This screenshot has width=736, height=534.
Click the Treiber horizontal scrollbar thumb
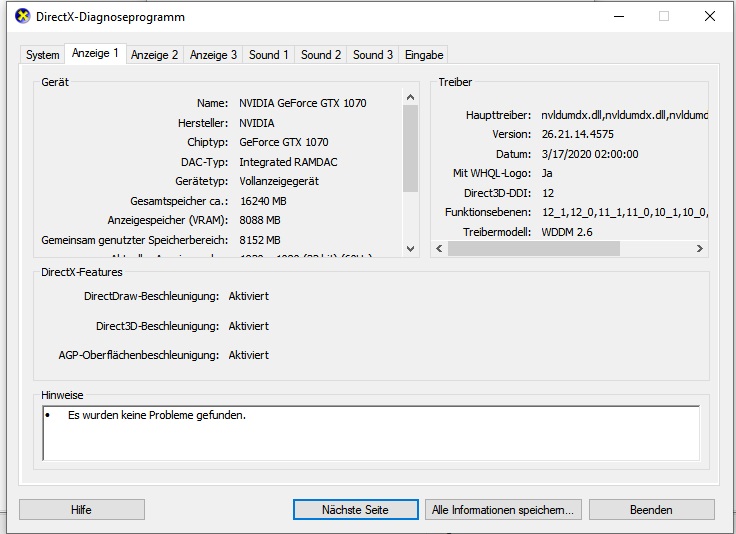click(x=534, y=248)
